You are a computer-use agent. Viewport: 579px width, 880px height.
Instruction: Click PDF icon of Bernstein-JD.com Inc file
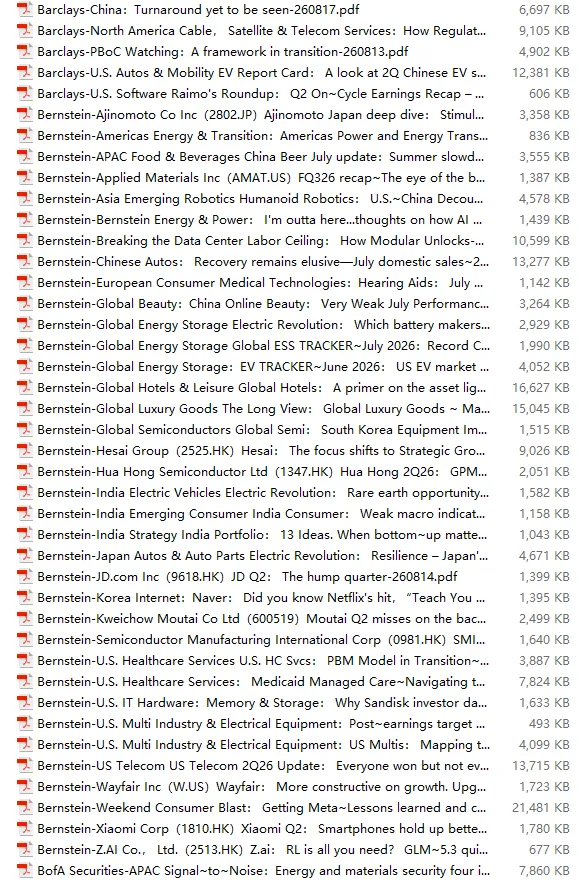[25, 576]
